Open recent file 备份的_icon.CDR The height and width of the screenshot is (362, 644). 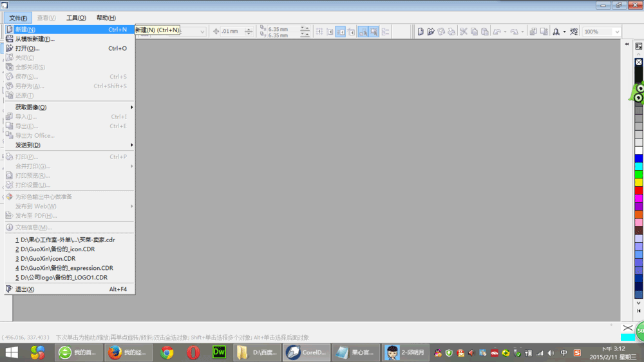click(70, 249)
